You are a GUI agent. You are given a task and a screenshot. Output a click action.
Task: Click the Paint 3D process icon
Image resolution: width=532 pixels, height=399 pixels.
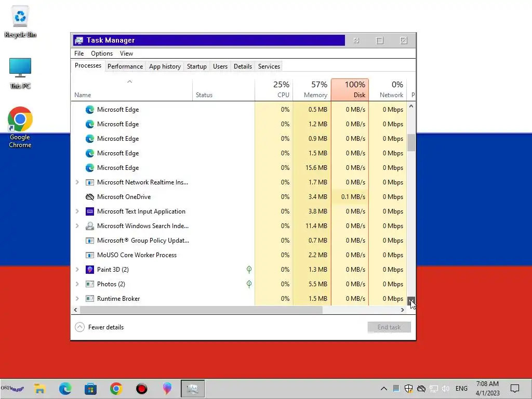click(x=89, y=270)
